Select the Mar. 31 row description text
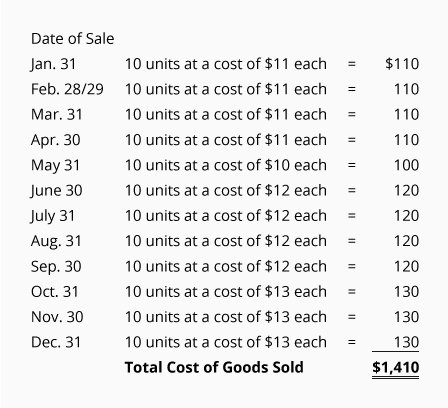 click(x=226, y=115)
